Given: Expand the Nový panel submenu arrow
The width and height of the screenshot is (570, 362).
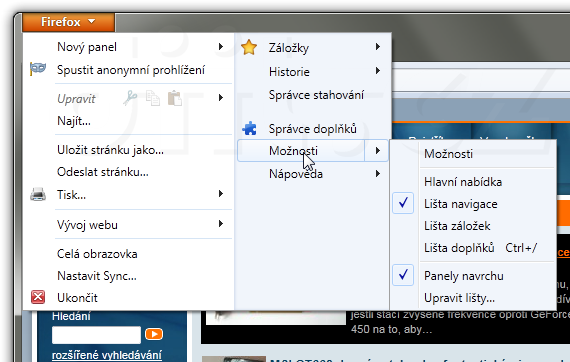Looking at the screenshot, I should click(221, 47).
